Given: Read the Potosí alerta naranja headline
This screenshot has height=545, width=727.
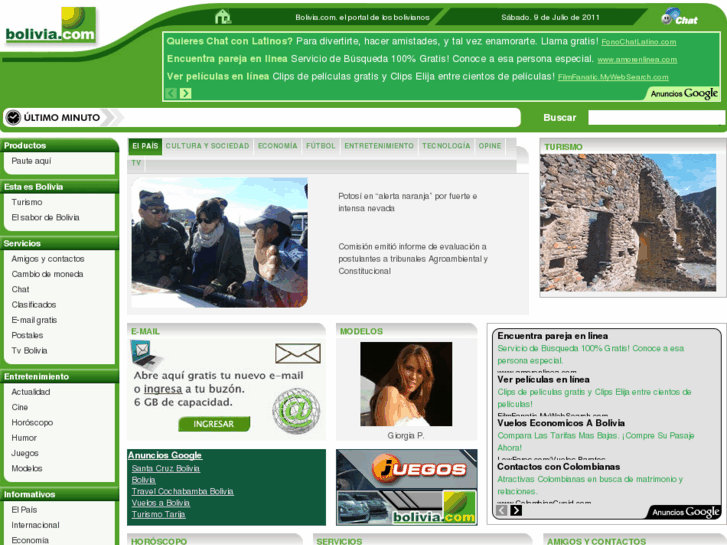Looking at the screenshot, I should (x=408, y=202).
